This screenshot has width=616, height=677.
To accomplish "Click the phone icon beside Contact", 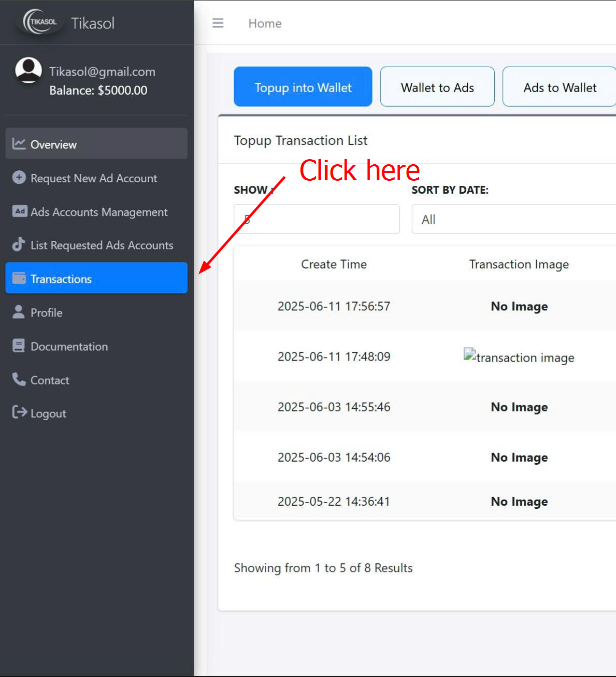I will click(x=19, y=379).
